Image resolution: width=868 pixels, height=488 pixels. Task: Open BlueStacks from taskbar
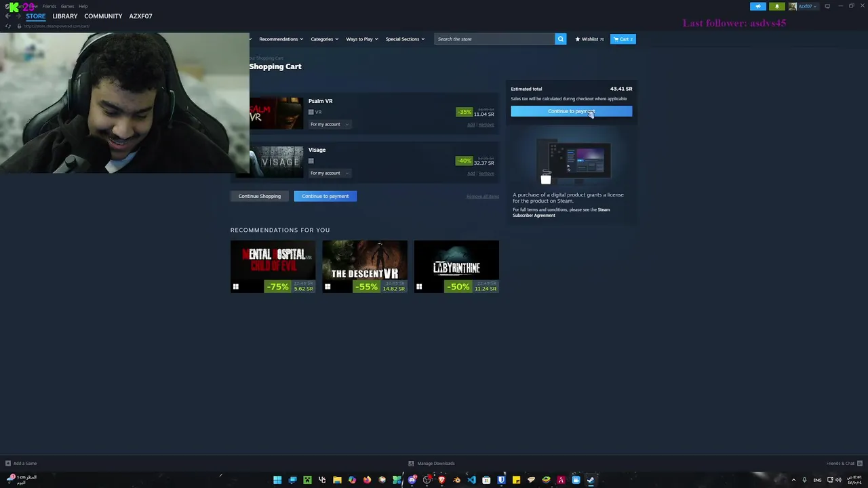(546, 480)
